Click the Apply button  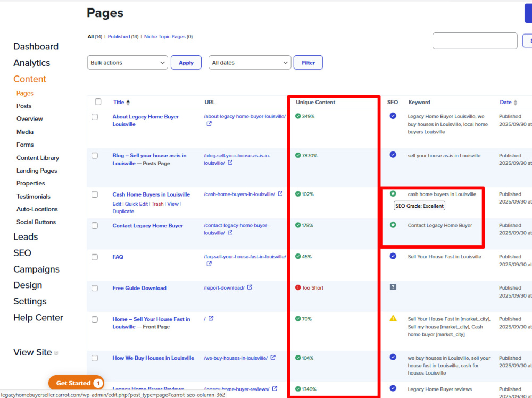[x=186, y=62]
